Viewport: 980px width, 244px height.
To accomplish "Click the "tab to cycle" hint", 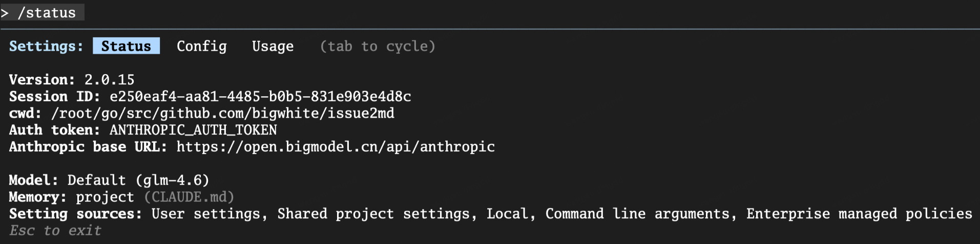I will pyautogui.click(x=378, y=46).
